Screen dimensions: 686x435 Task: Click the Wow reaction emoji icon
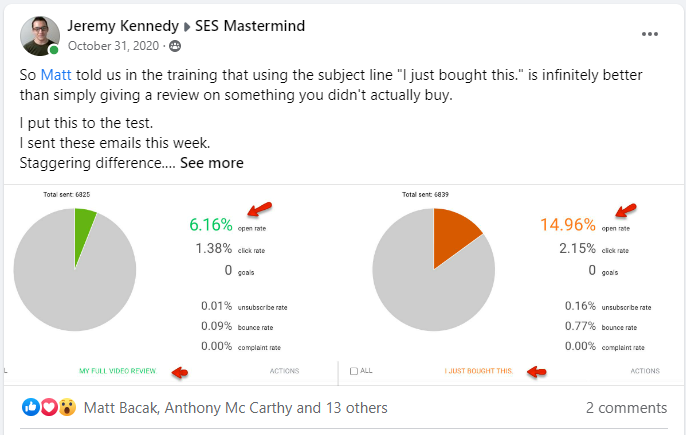67,407
